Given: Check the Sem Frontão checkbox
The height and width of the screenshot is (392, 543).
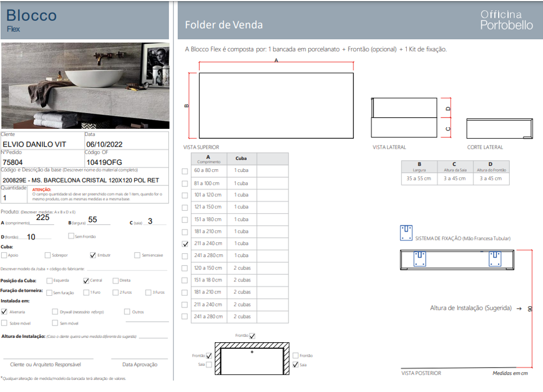Looking at the screenshot, I should click(71, 236).
